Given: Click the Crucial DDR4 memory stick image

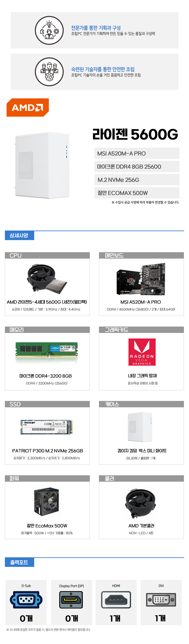Looking at the screenshot, I should (47, 351).
